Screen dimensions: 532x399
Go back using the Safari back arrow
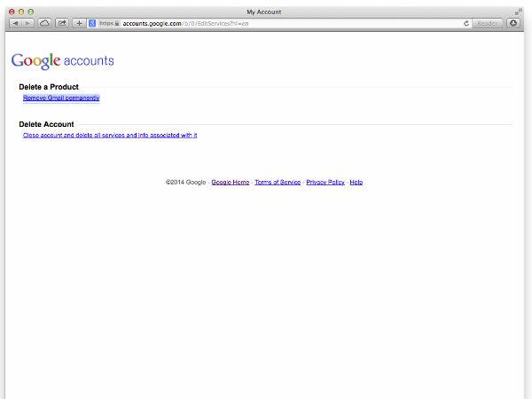13,23
